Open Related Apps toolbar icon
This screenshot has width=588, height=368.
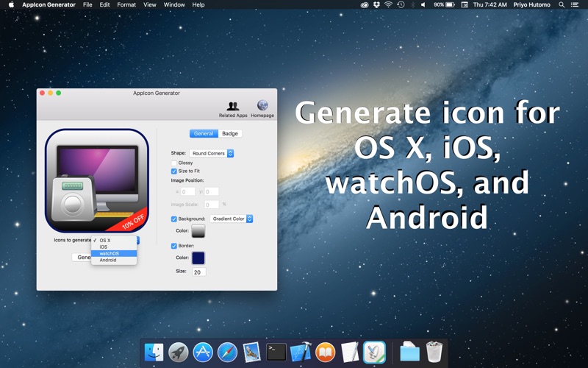click(233, 106)
